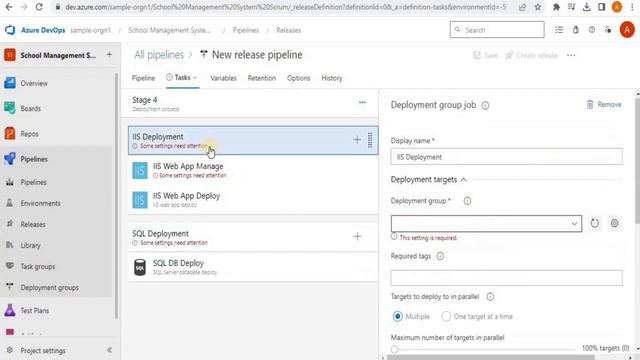Switch to the Options tab
This screenshot has width=640, height=360.
click(298, 78)
